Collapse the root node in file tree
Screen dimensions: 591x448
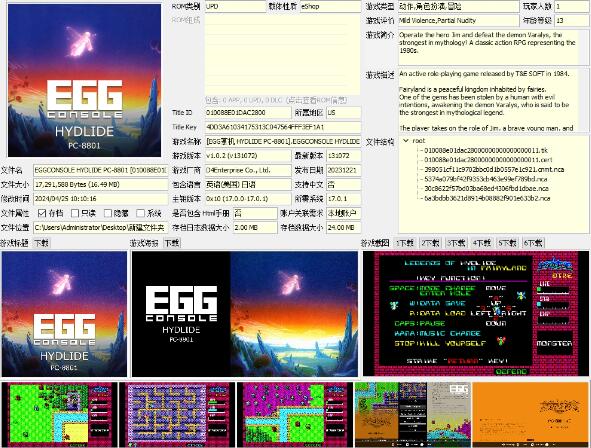406,141
